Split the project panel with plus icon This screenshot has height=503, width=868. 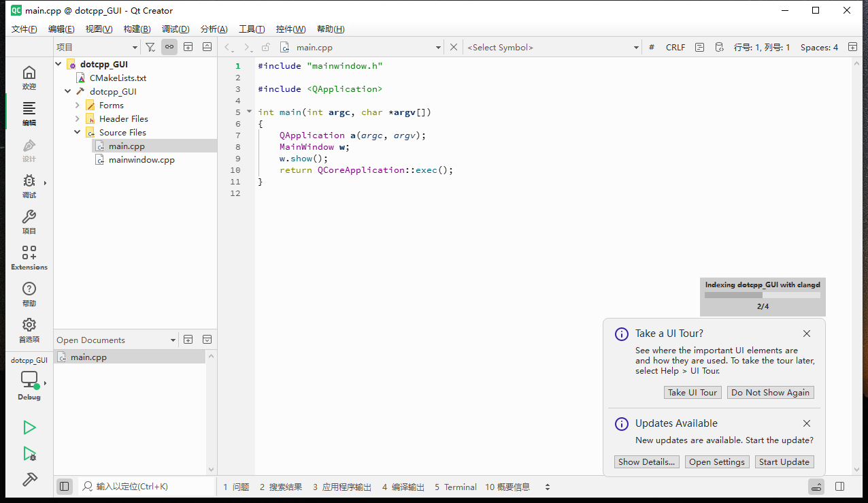coord(188,47)
